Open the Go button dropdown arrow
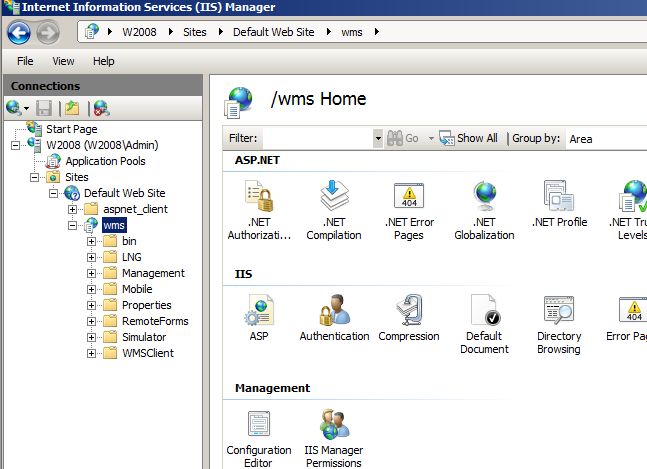 click(431, 138)
